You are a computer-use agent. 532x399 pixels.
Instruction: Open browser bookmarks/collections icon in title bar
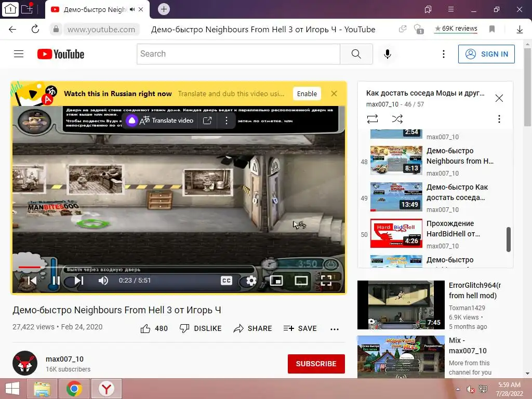pos(428,9)
